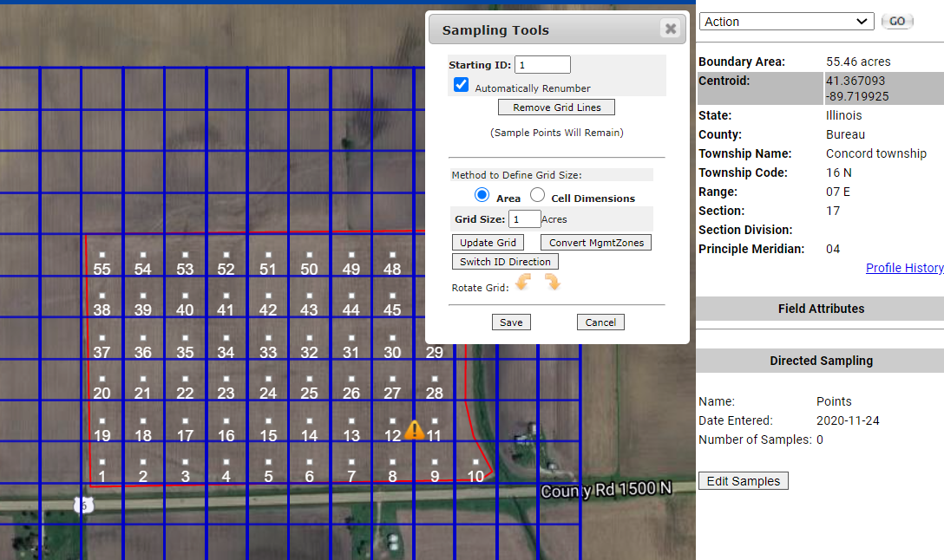Screen dimensions: 944x560
Task: Select sample point marker 9
Action: (434, 462)
